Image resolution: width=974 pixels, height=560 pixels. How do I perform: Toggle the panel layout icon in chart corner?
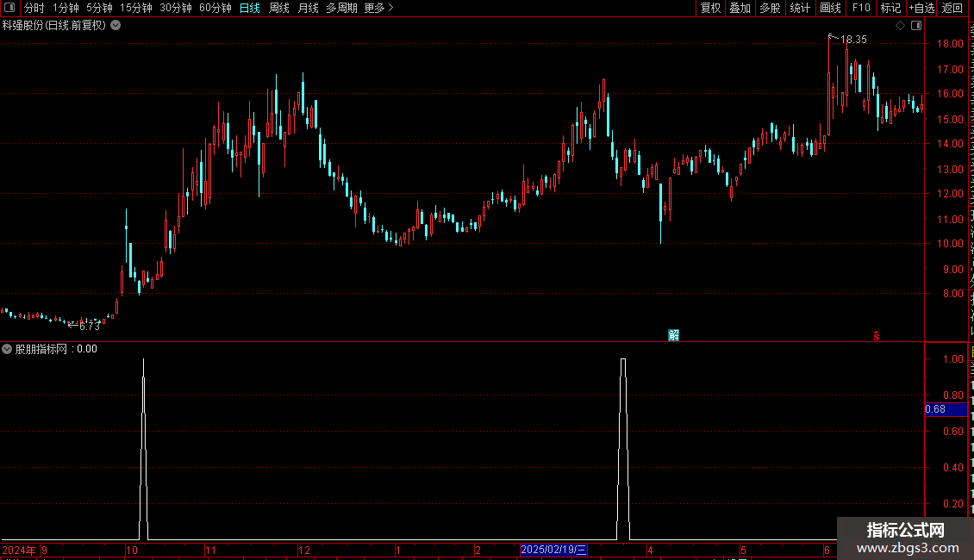[x=916, y=26]
